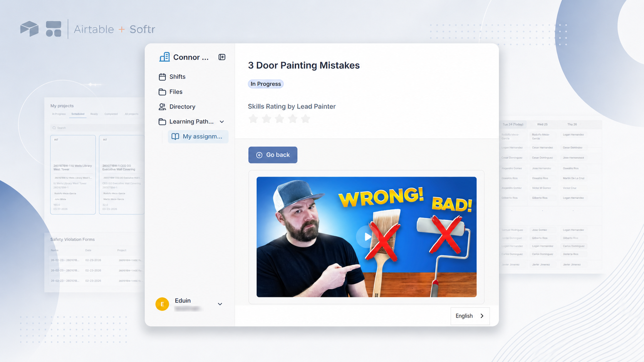Open Files via its folder icon
Image resolution: width=644 pixels, height=362 pixels.
pos(162,92)
